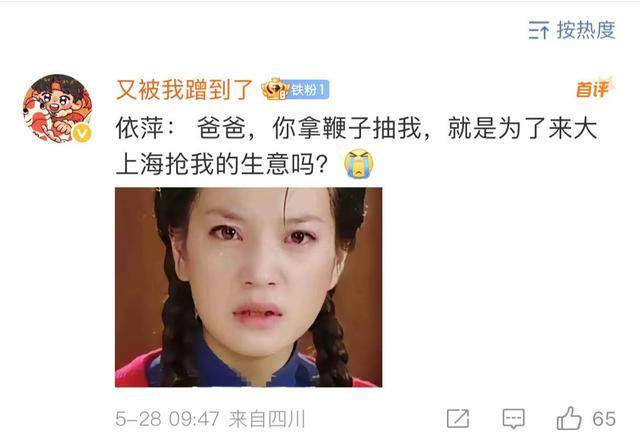Click the second comment line 上海抢我的生意吗
640x445 pixels.
(x=222, y=164)
